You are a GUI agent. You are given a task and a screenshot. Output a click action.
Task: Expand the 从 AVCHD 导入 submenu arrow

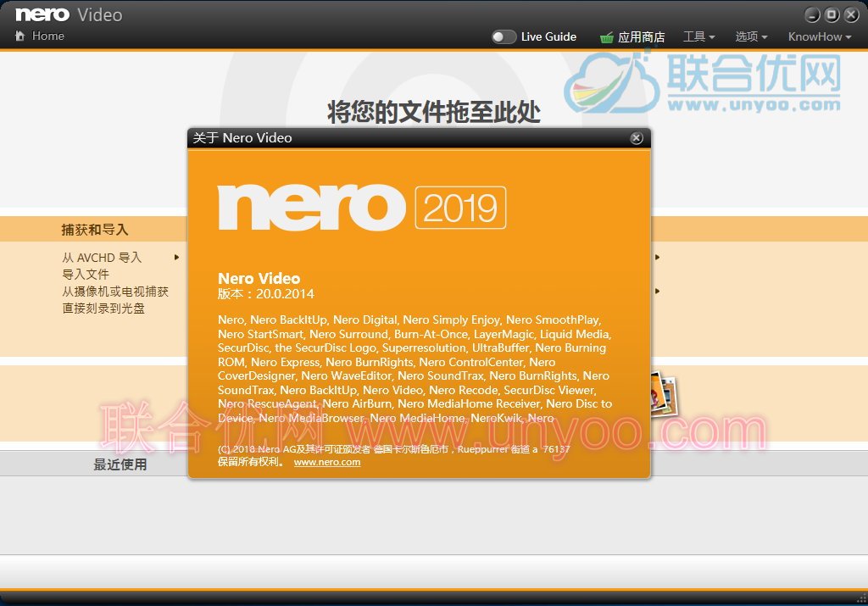(176, 258)
